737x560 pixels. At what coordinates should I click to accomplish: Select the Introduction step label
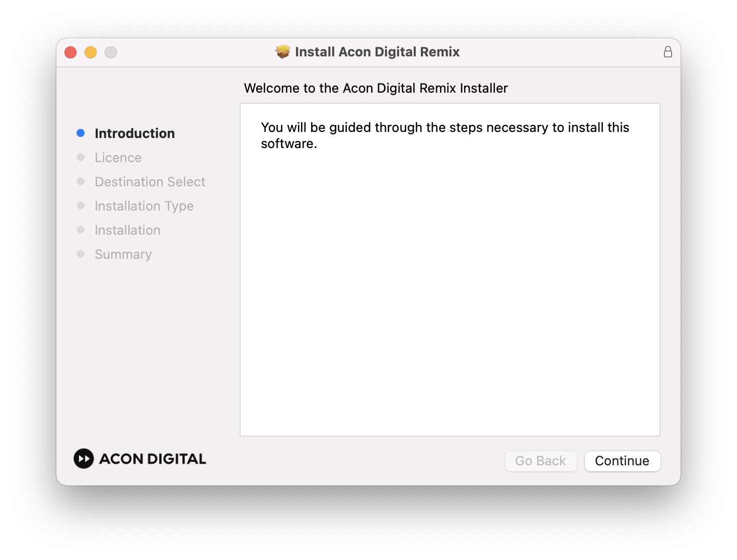pos(134,133)
